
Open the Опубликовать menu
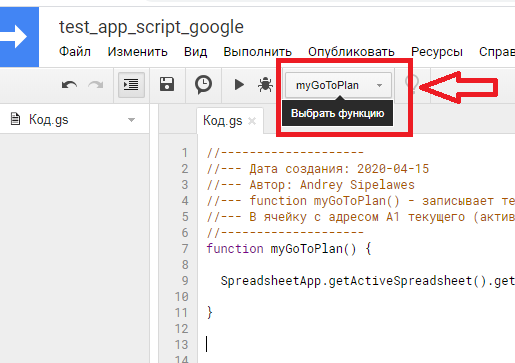[x=351, y=52]
